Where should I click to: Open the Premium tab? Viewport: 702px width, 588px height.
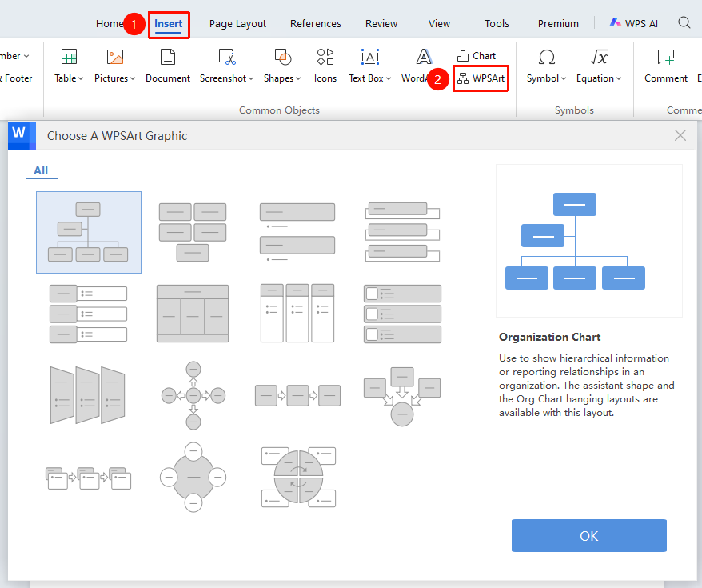558,24
